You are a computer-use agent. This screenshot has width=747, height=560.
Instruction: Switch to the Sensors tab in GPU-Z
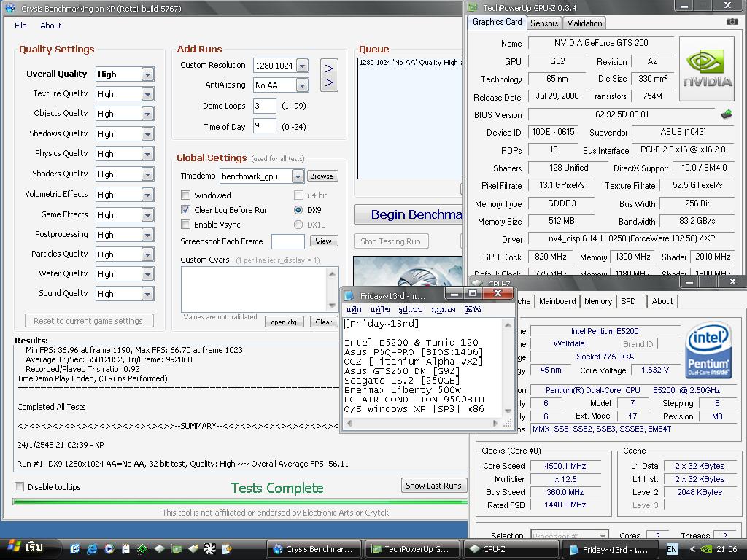click(x=544, y=23)
